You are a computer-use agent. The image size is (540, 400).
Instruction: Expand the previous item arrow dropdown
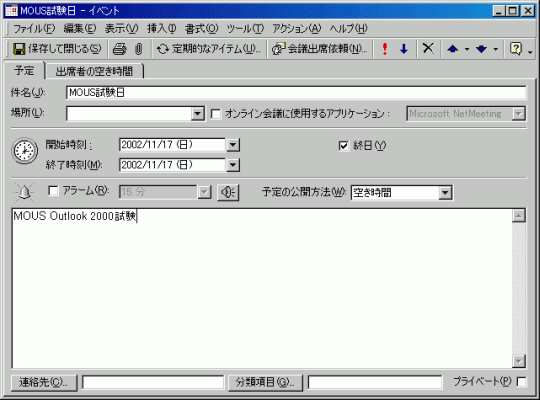(467, 49)
